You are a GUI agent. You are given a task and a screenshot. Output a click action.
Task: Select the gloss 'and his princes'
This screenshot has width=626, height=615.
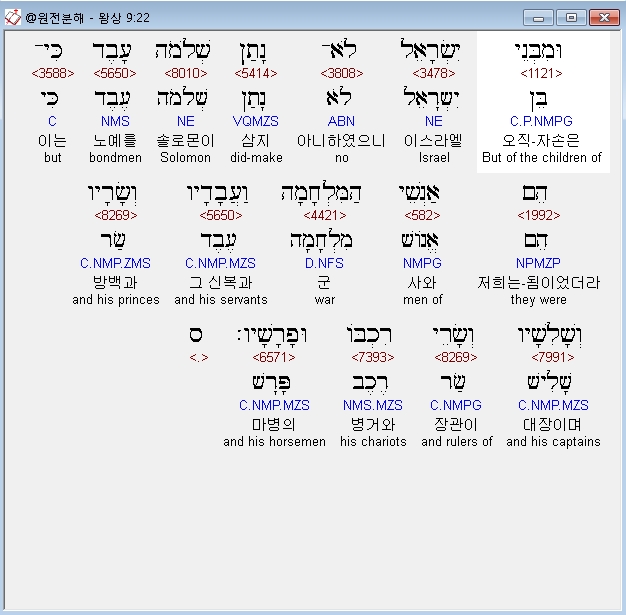(x=116, y=300)
